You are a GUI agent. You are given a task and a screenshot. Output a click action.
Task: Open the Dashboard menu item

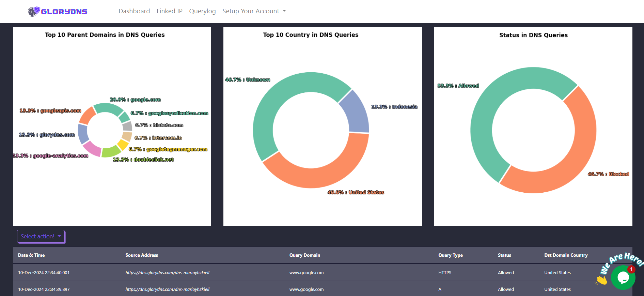coord(134,11)
